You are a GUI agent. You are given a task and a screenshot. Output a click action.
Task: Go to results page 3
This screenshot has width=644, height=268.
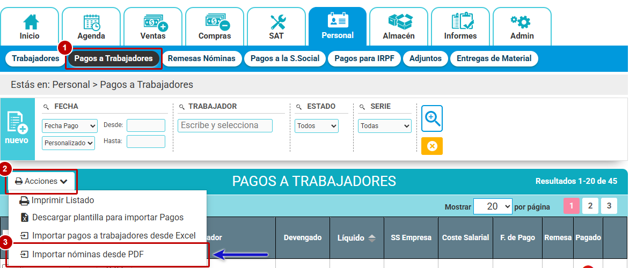pyautogui.click(x=609, y=206)
